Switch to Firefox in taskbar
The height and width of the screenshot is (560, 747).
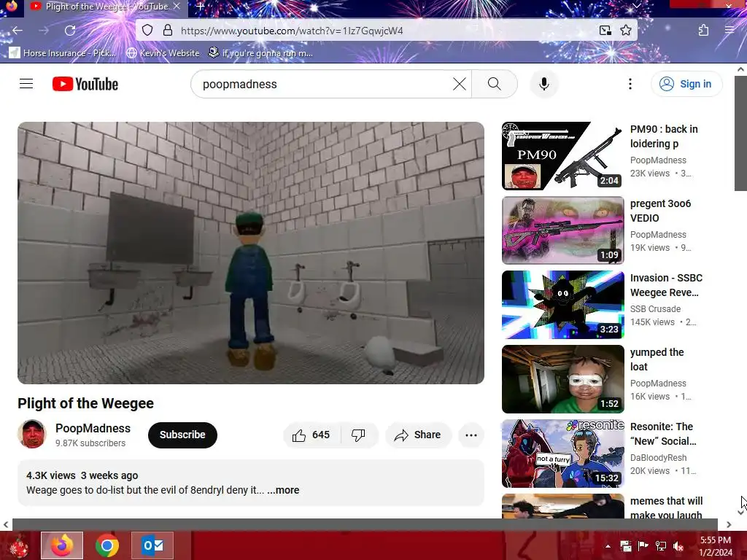(62, 545)
